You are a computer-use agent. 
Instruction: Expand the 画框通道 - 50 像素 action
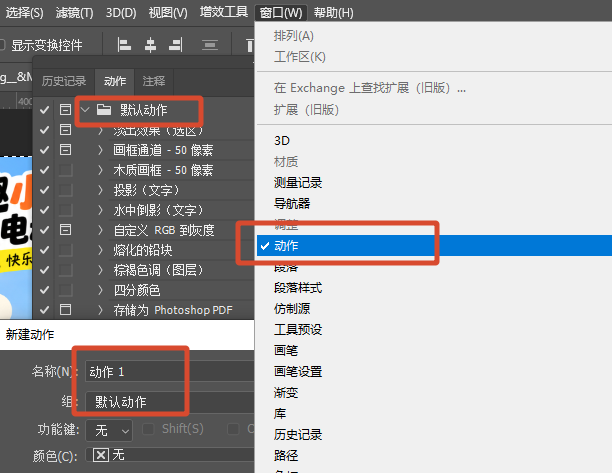pyautogui.click(x=100, y=150)
